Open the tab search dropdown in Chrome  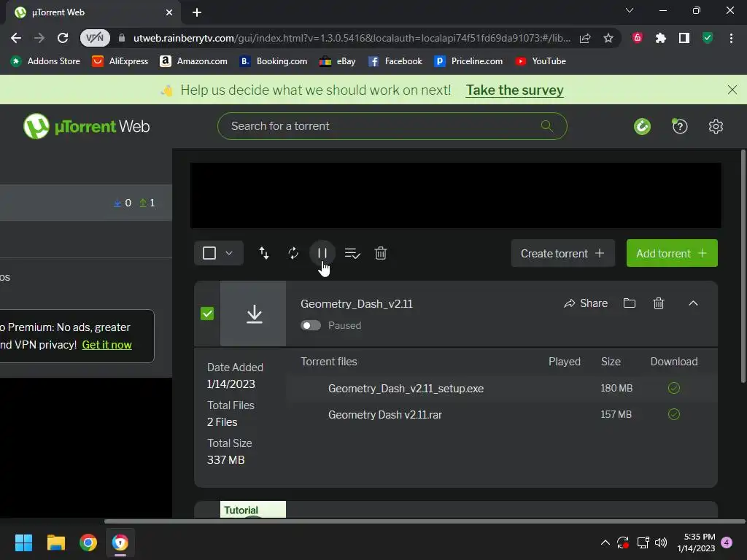click(630, 10)
